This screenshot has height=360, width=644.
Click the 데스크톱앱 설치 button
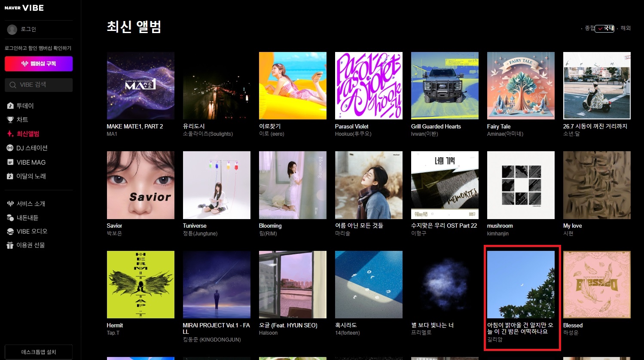click(39, 352)
